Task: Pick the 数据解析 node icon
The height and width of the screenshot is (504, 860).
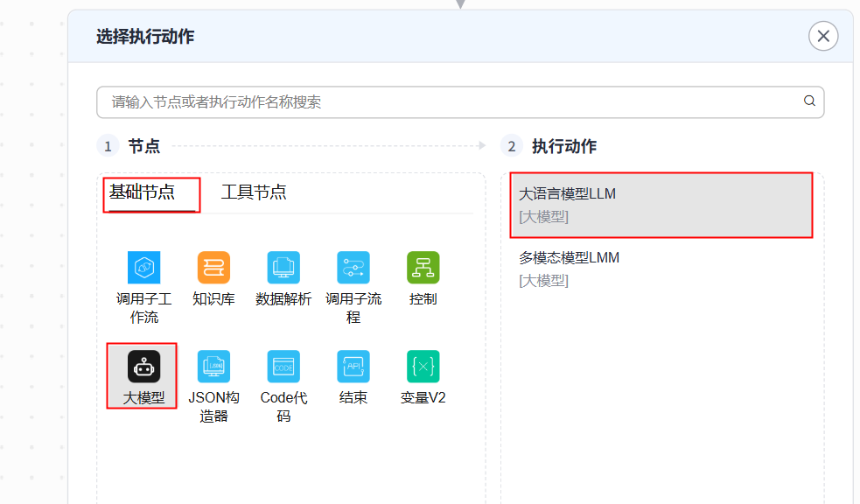Action: click(283, 268)
